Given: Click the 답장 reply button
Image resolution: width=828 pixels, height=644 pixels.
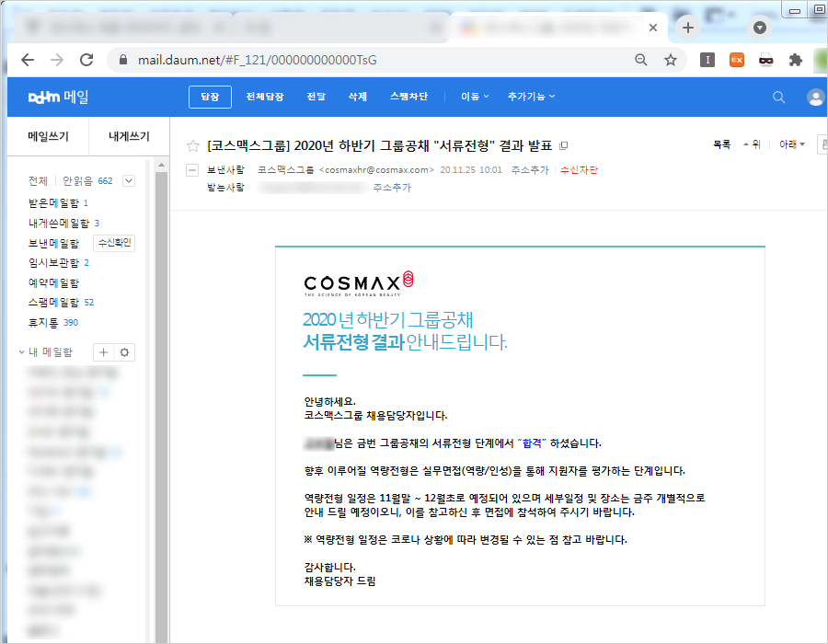Looking at the screenshot, I should pyautogui.click(x=210, y=97).
